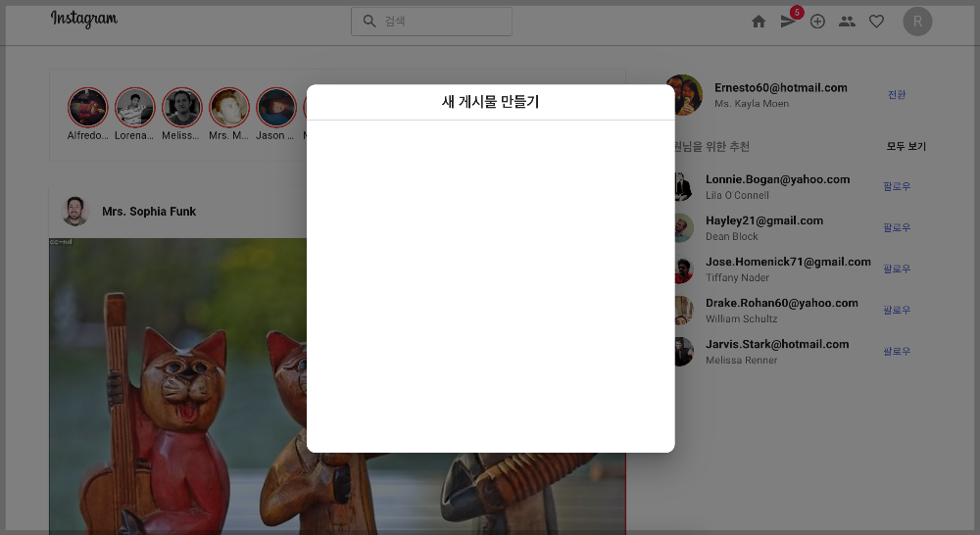Image resolution: width=980 pixels, height=535 pixels.
Task: Open Hayley21@gmail.com profile
Action: click(764, 220)
